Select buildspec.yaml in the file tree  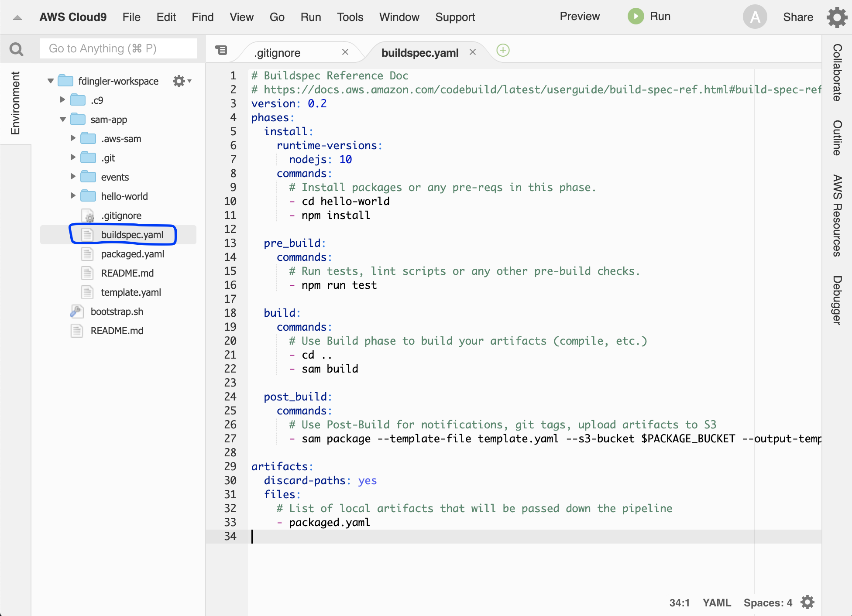132,235
